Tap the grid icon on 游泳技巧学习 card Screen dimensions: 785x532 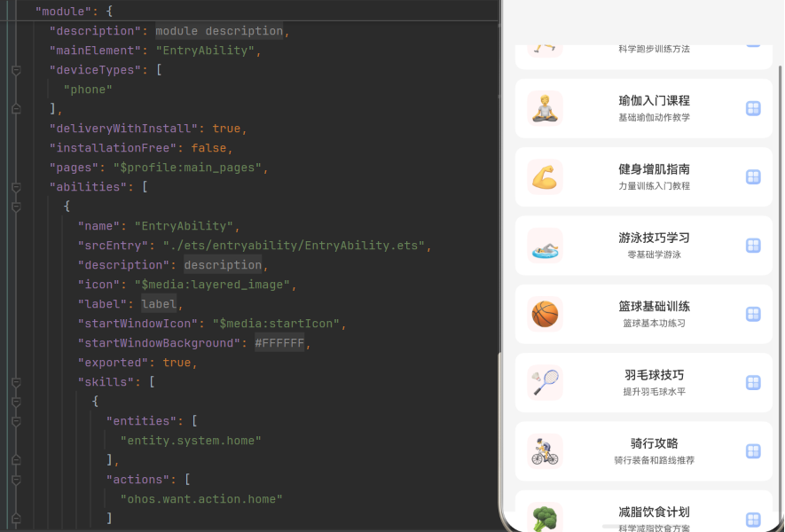tap(753, 246)
